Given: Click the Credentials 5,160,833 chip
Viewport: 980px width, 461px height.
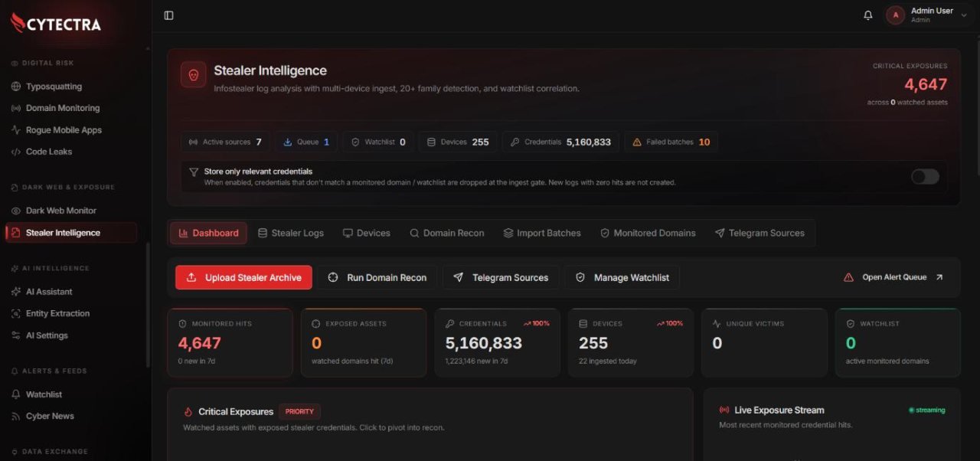Looking at the screenshot, I should click(x=560, y=142).
